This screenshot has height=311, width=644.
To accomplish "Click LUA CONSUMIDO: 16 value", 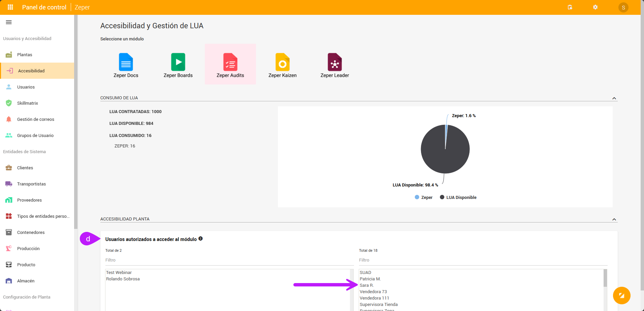I will tap(130, 136).
